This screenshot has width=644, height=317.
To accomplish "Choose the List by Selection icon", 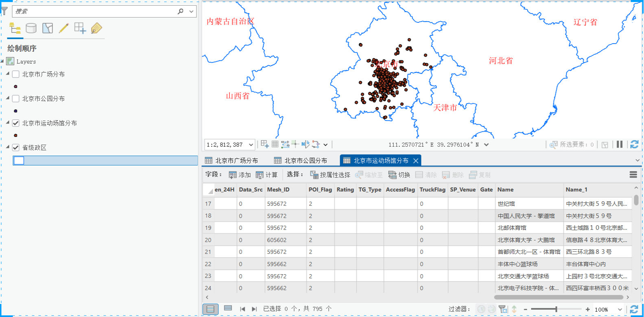I will pos(48,28).
